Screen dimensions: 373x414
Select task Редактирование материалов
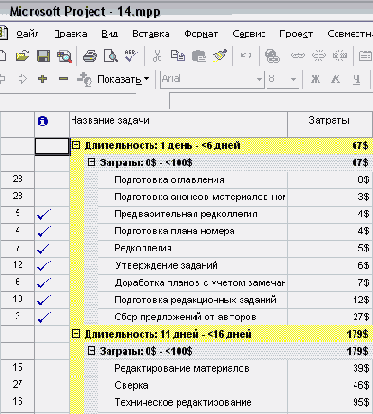tap(182, 368)
